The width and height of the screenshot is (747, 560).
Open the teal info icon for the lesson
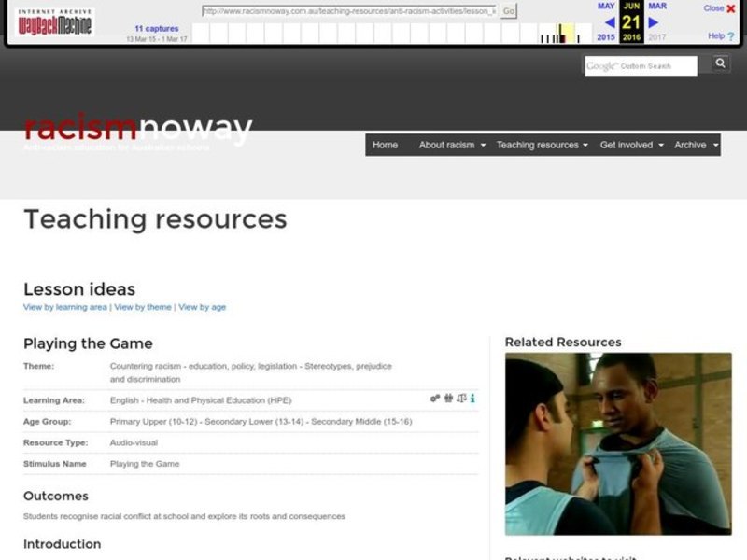472,399
